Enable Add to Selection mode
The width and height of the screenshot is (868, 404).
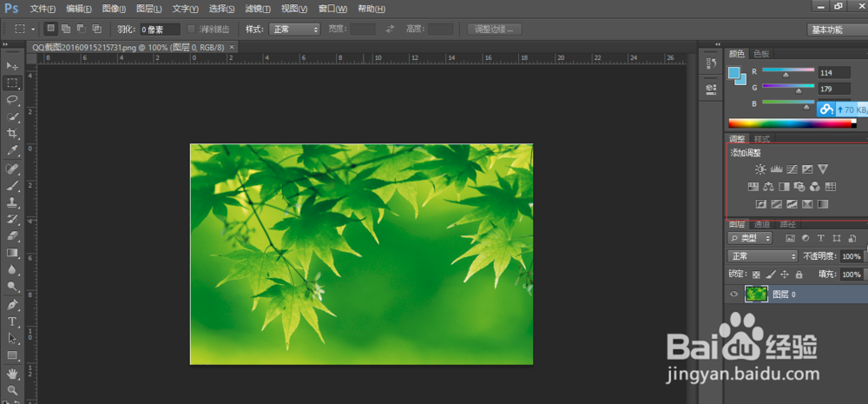point(67,29)
